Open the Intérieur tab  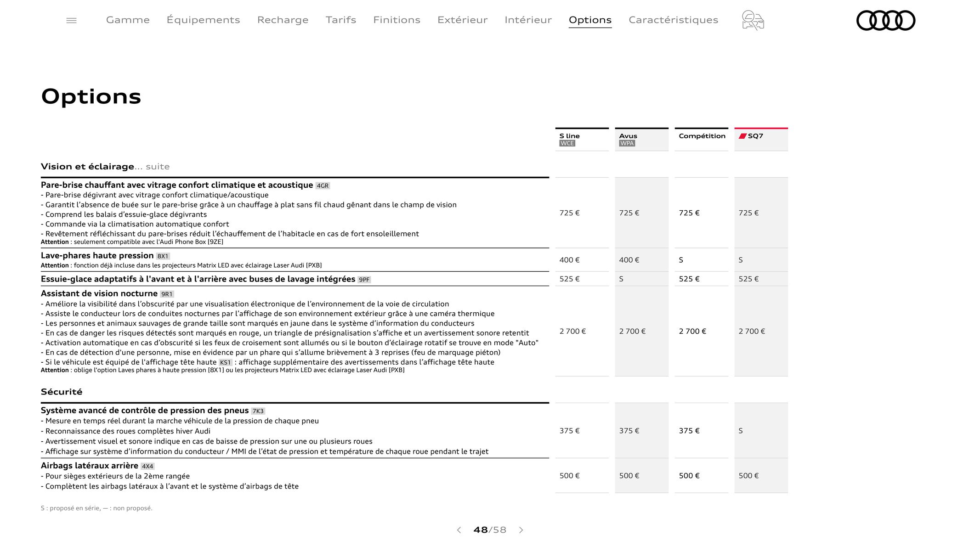pos(528,20)
